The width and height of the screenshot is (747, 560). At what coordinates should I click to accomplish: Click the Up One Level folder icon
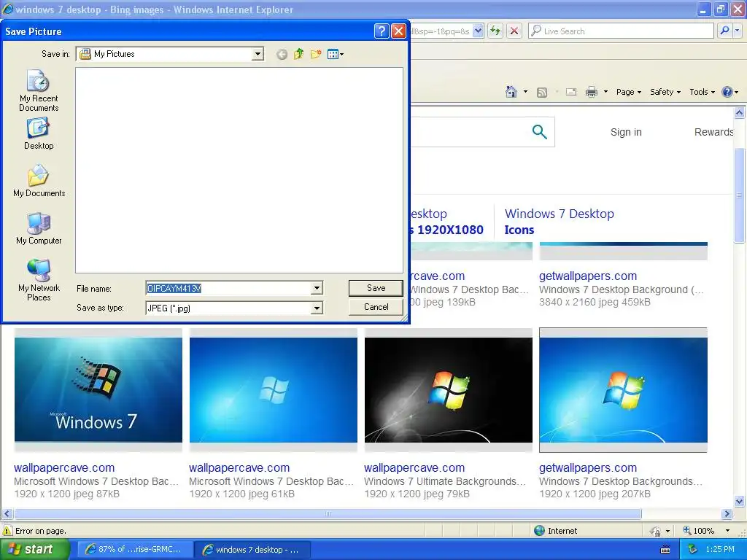tap(298, 54)
